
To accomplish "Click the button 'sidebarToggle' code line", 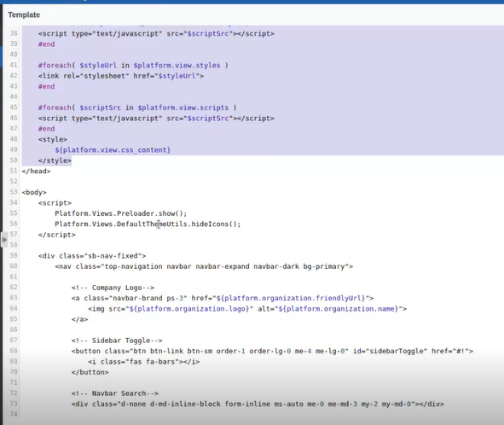I will click(x=272, y=351).
